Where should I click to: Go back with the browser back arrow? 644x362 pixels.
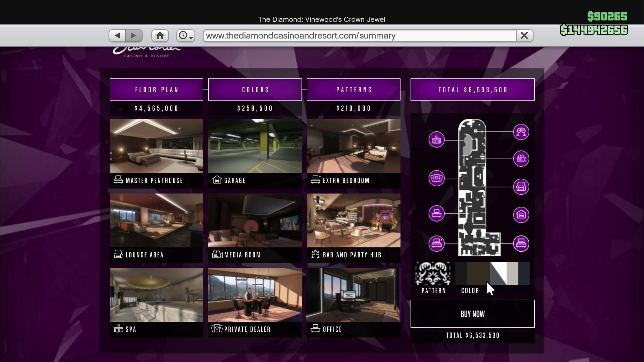click(x=117, y=36)
